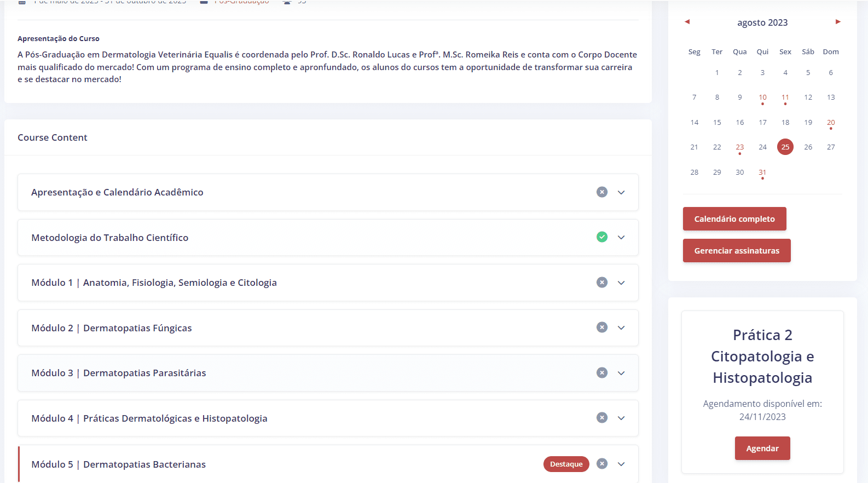868x483 pixels.
Task: Click Gerenciar assinaturas button
Action: tap(736, 251)
